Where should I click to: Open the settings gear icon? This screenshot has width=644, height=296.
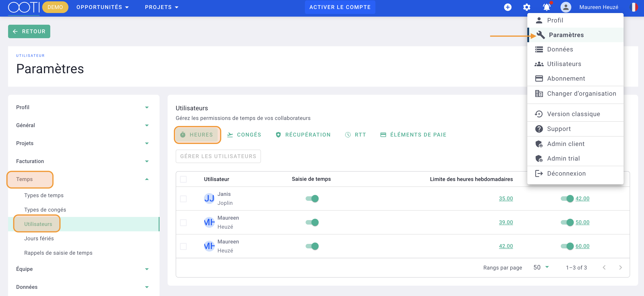pyautogui.click(x=527, y=7)
